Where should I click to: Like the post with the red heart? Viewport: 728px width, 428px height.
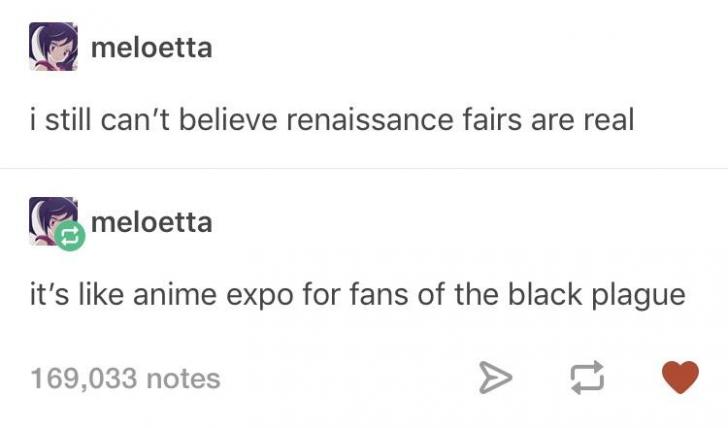click(680, 377)
